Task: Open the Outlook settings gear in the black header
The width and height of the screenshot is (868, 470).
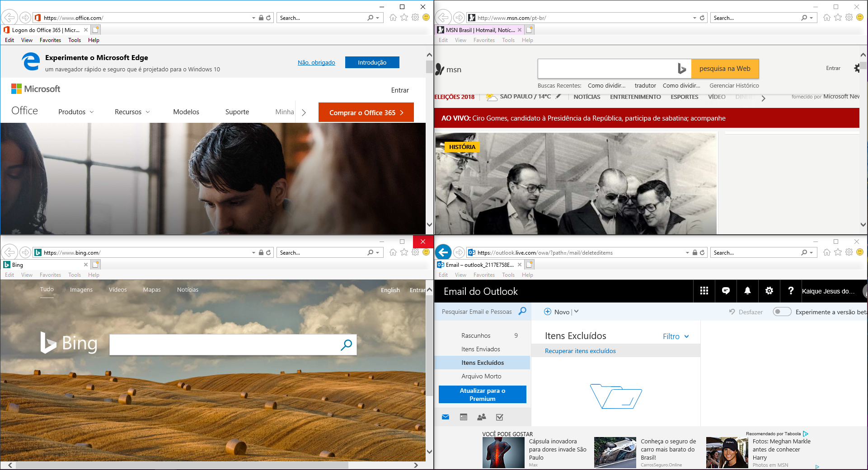Action: (769, 291)
